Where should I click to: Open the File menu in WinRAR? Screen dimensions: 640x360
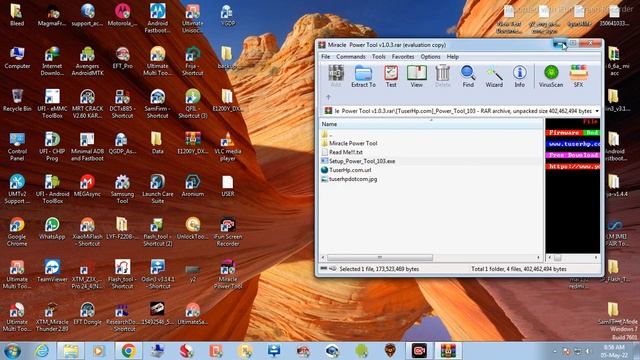(x=325, y=57)
